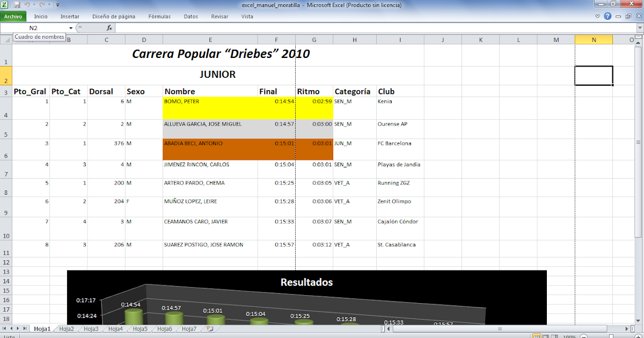
Task: Click the SUAREZ POSTIGO, JOSE RAMON cell
Action: coord(210,248)
